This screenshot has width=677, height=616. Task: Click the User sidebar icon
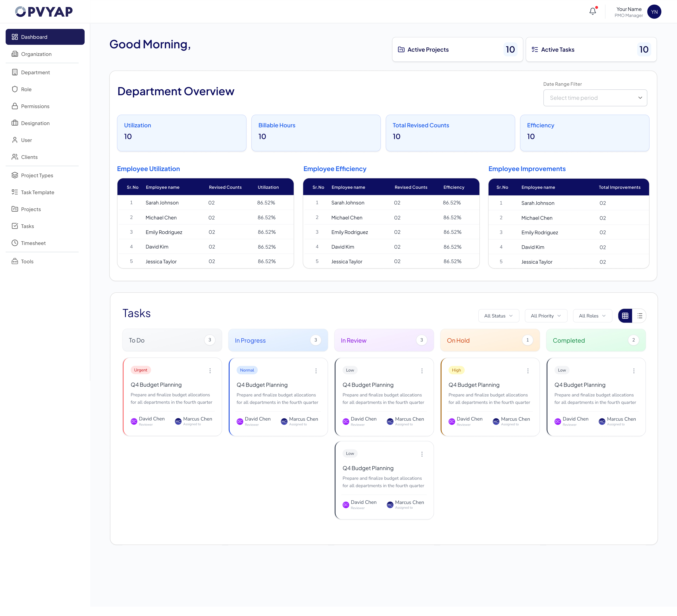(15, 140)
